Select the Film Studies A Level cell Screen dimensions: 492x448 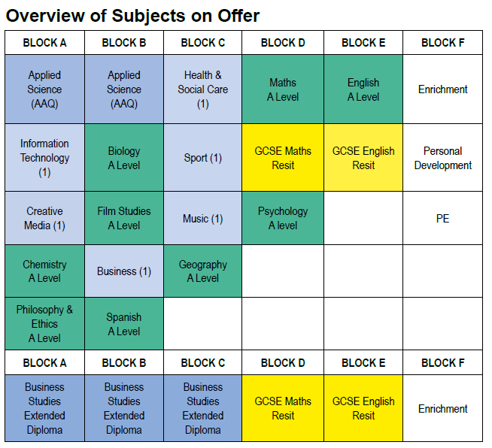(124, 218)
